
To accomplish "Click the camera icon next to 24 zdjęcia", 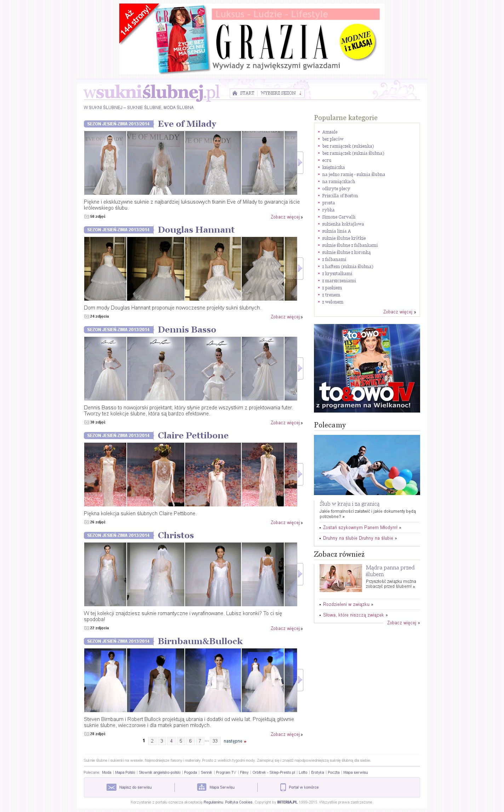I will [x=86, y=317].
